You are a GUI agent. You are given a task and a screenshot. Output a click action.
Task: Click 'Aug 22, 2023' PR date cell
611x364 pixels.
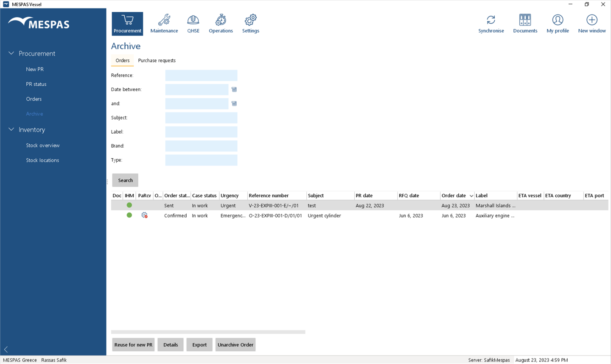pos(370,205)
